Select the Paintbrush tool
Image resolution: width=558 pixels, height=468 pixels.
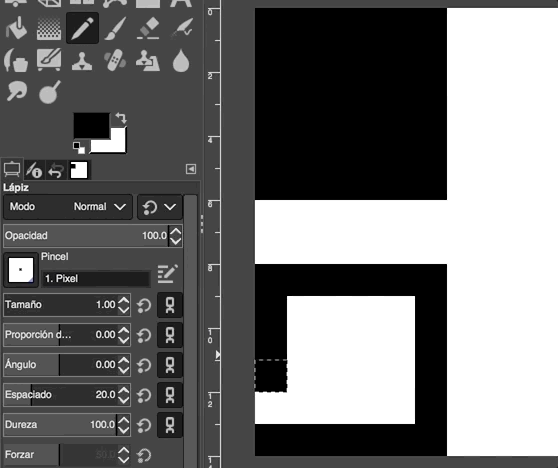pyautogui.click(x=115, y=28)
